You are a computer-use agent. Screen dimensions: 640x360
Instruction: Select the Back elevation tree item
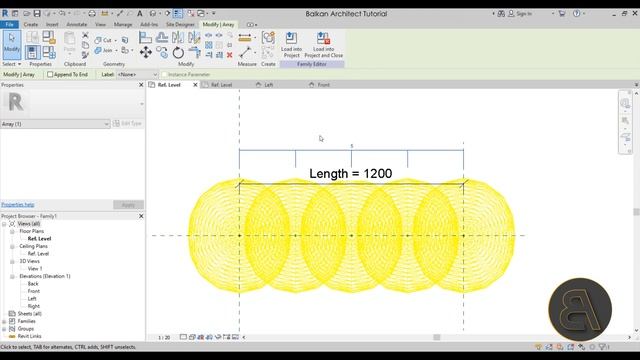(x=33, y=284)
